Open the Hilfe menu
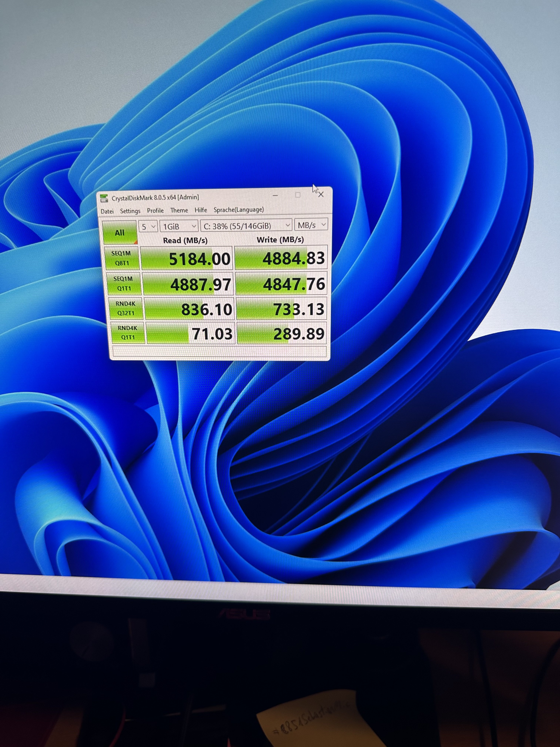This screenshot has width=560, height=747. [201, 210]
